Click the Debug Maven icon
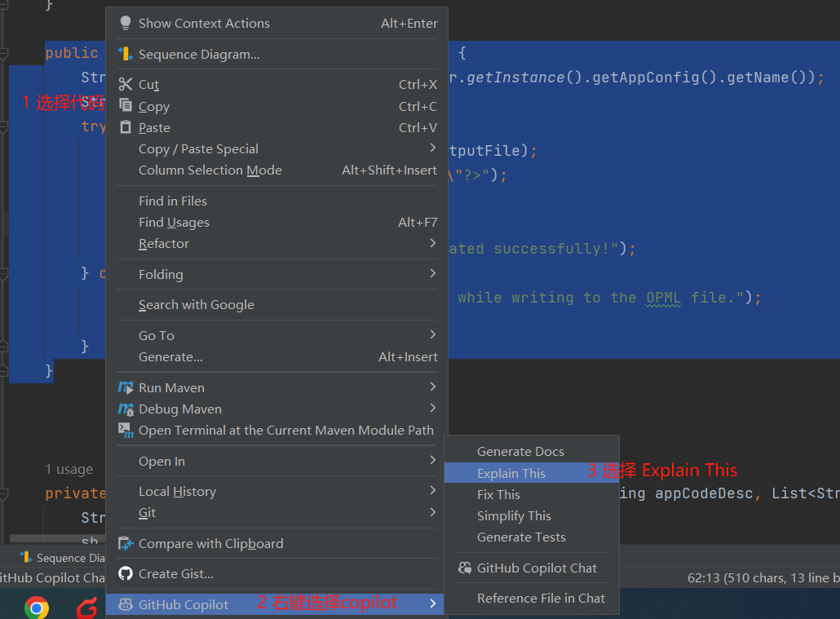Viewport: 840px width, 619px height. (125, 409)
